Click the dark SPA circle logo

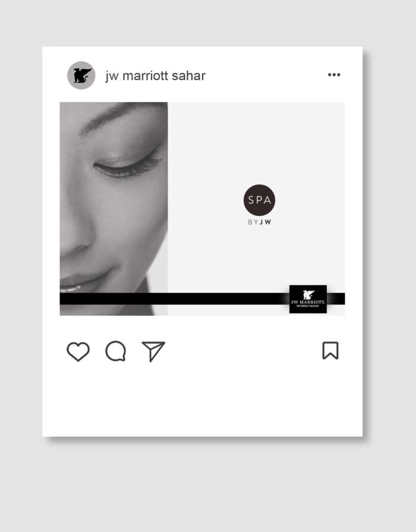259,200
